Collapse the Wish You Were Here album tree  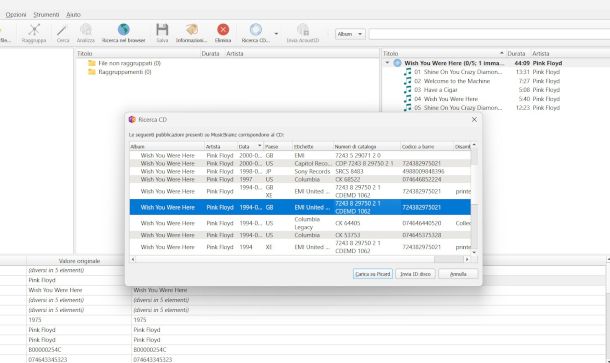[x=387, y=63]
